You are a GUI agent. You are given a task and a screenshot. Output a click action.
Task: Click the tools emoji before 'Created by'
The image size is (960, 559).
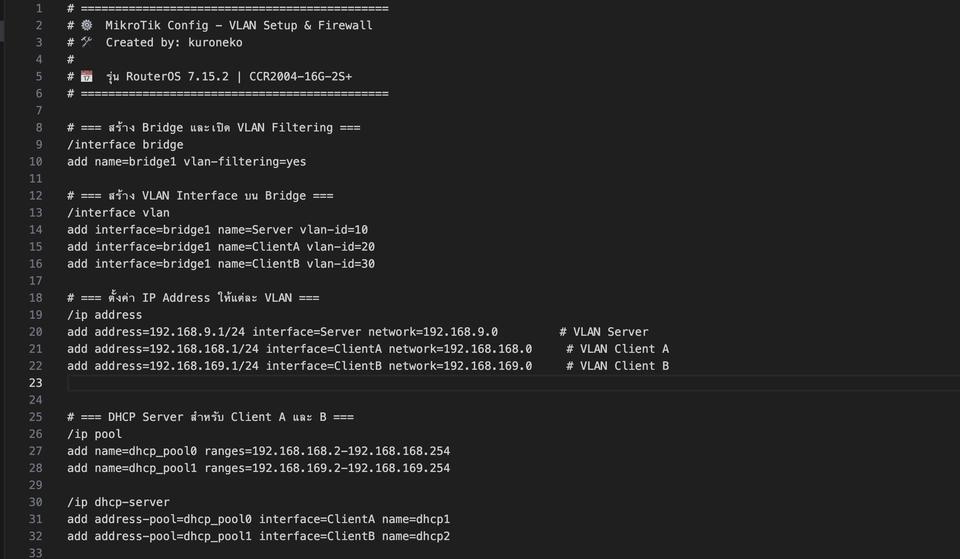[87, 42]
